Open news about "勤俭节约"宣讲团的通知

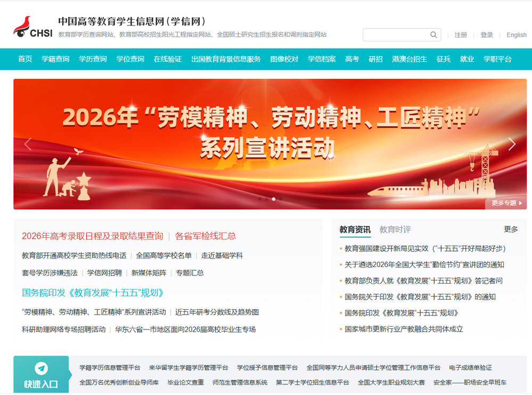tap(424, 264)
